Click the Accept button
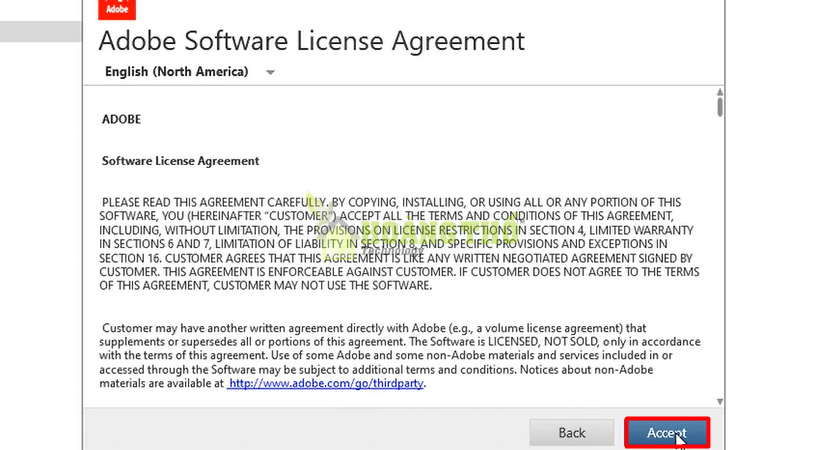The width and height of the screenshot is (820, 450). [x=667, y=433]
